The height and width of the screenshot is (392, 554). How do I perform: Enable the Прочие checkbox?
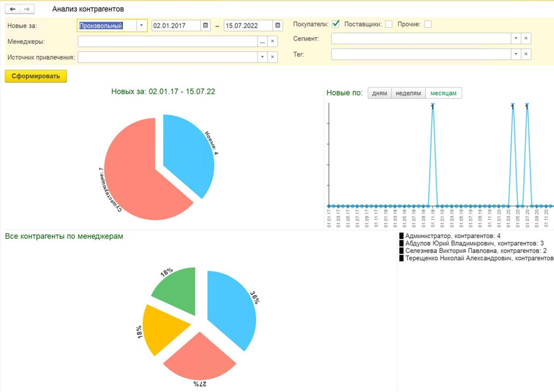[x=428, y=24]
